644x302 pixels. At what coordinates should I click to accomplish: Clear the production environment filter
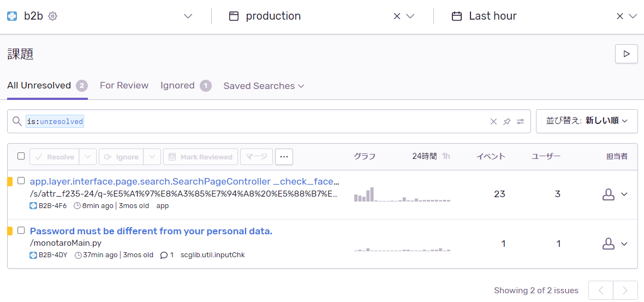[x=397, y=16]
